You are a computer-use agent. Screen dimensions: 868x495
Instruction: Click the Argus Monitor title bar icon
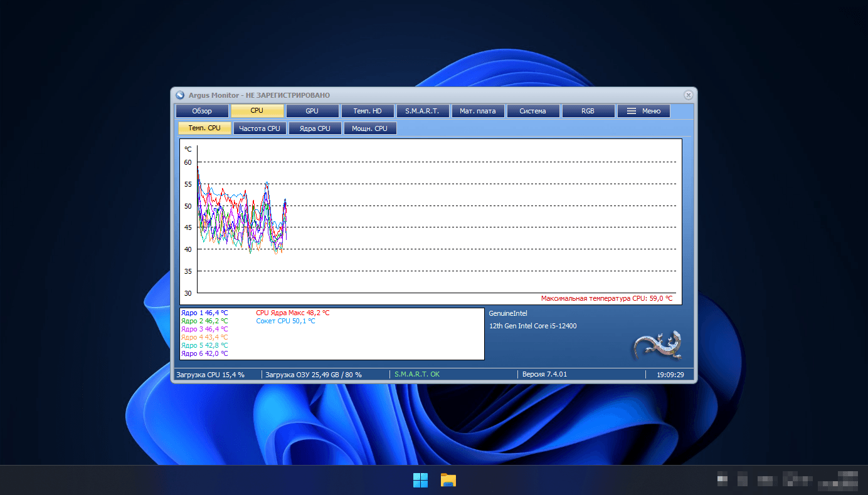pos(181,95)
